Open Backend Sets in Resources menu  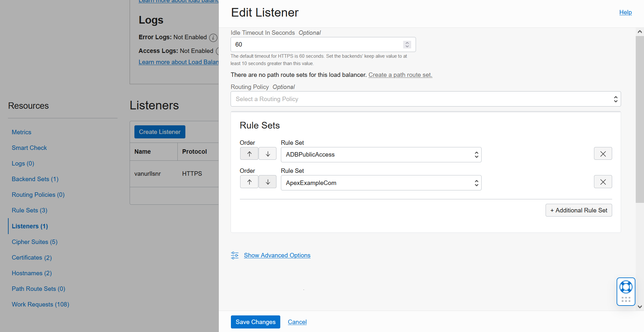[x=35, y=179]
